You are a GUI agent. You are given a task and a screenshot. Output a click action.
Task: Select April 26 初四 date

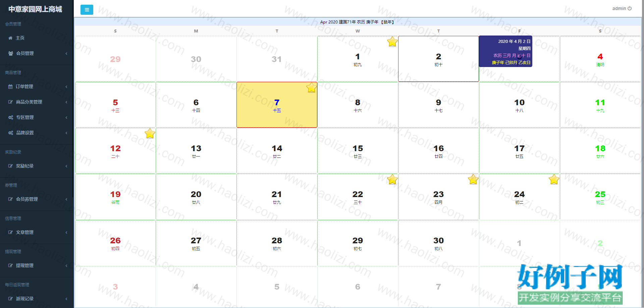click(x=115, y=243)
